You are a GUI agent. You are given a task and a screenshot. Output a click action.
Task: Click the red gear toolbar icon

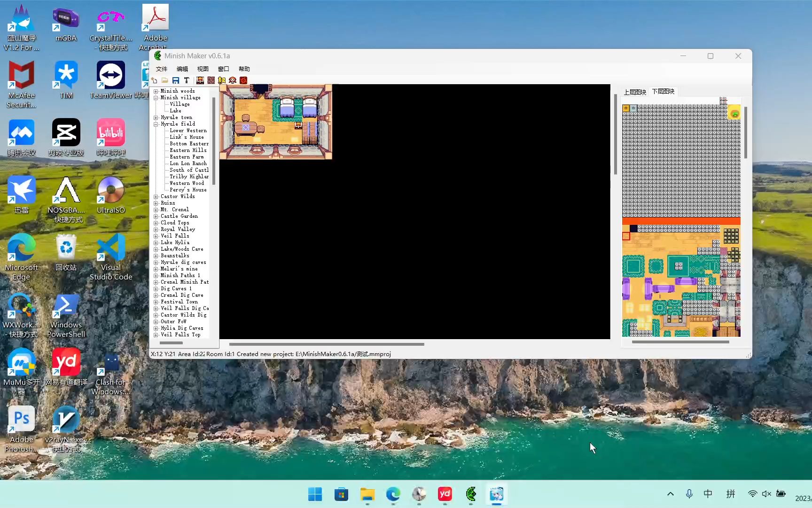[243, 80]
